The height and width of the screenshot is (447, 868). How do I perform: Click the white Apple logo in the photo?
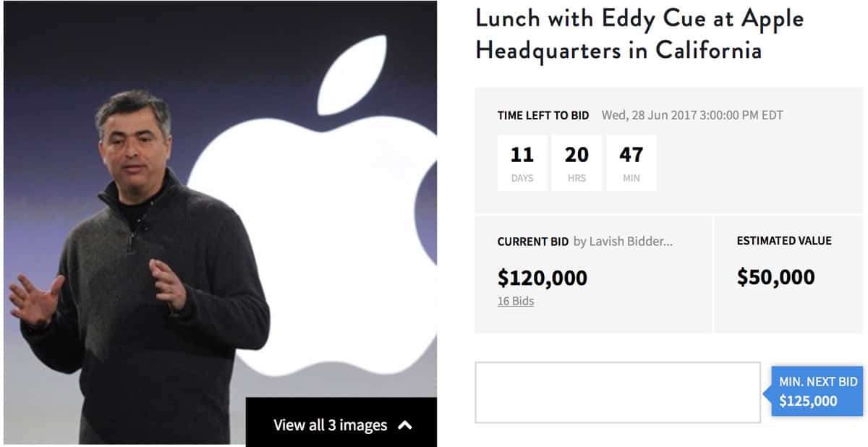point(318,239)
